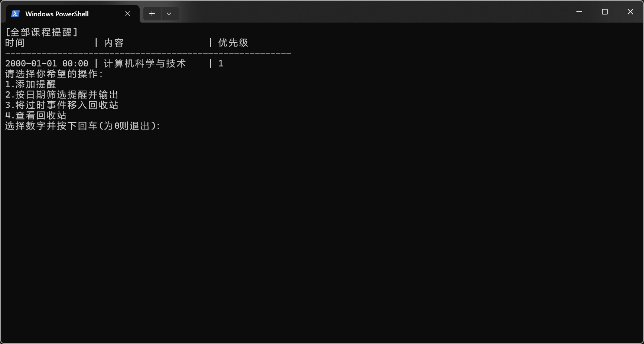
Task: Click the 2000-01-01 00:00 timestamp
Action: click(47, 63)
